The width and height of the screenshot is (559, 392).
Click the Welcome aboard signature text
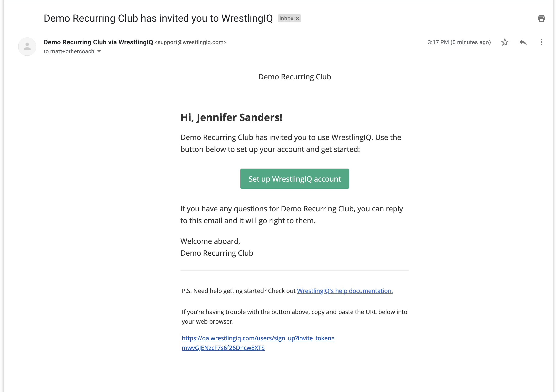[210, 241]
